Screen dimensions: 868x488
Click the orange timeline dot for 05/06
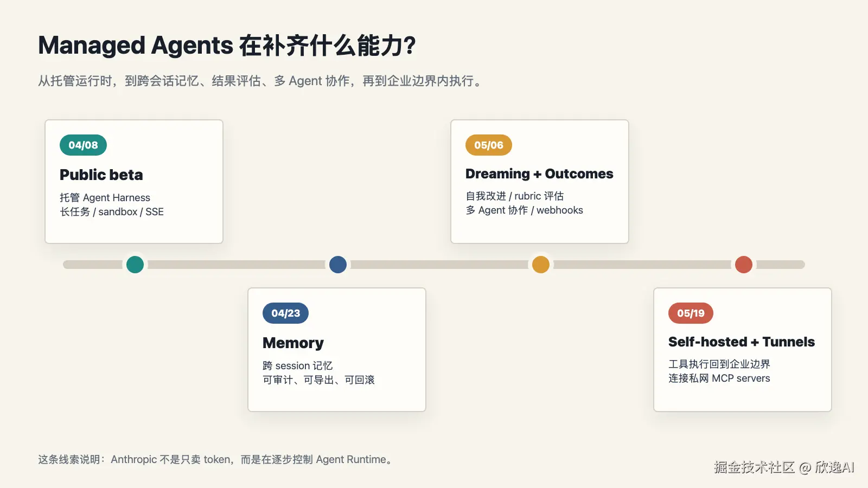tap(541, 265)
